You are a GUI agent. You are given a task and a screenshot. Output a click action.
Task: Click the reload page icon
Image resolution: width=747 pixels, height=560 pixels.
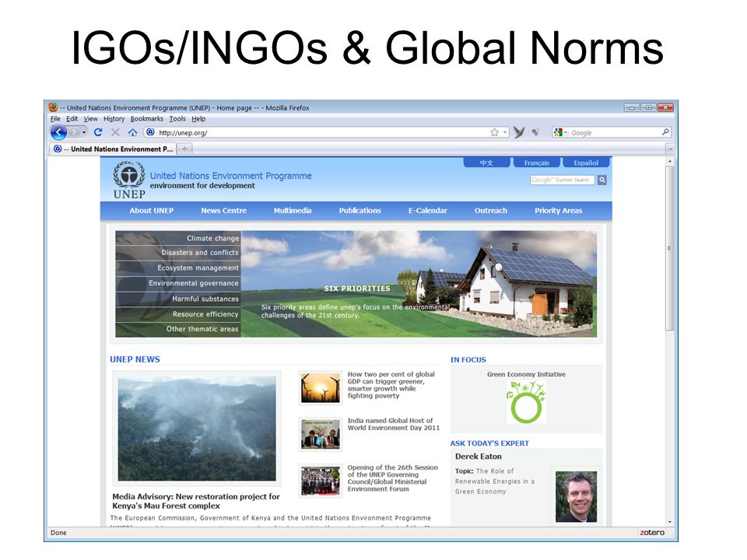(98, 132)
